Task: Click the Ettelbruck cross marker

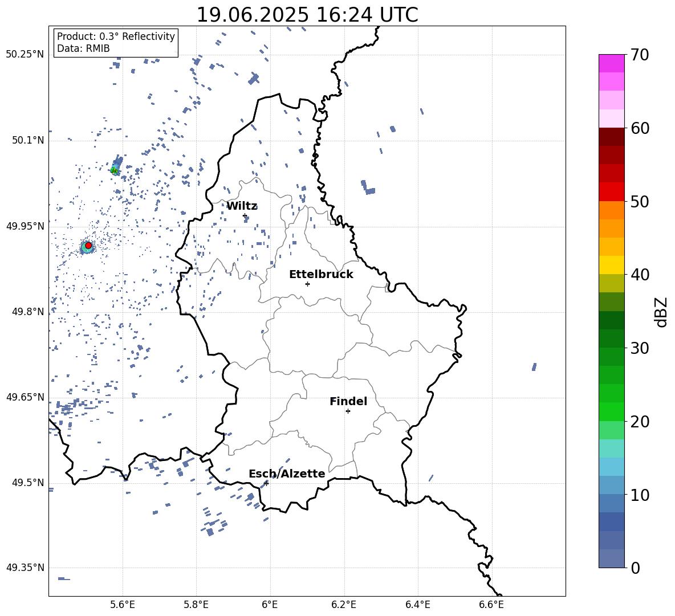Action: [307, 284]
